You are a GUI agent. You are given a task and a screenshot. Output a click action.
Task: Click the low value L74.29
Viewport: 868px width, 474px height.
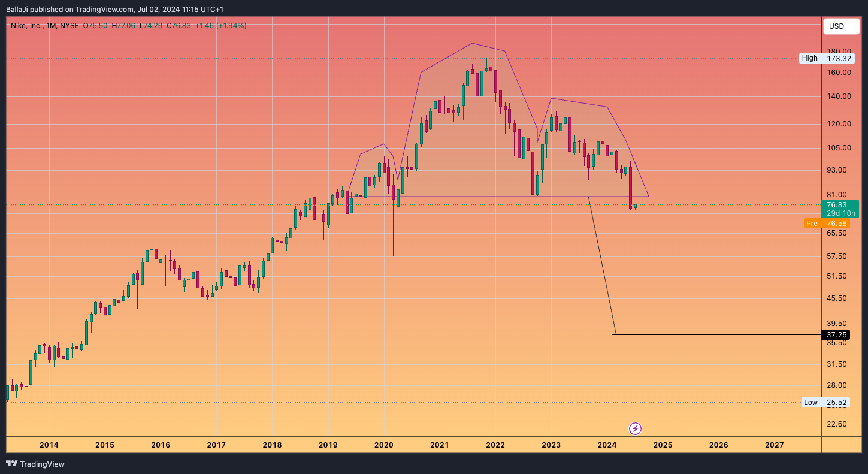pos(152,26)
